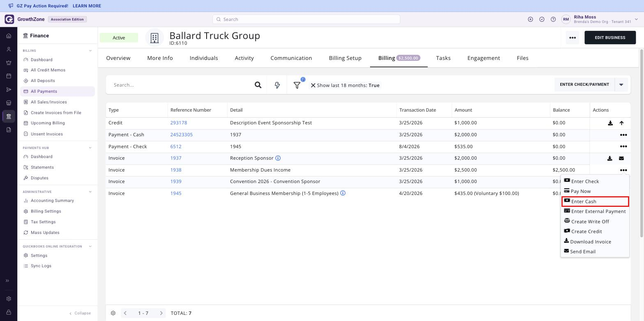Focus the Billing search input
Viewport: 644px width, 321px height.
click(181, 85)
